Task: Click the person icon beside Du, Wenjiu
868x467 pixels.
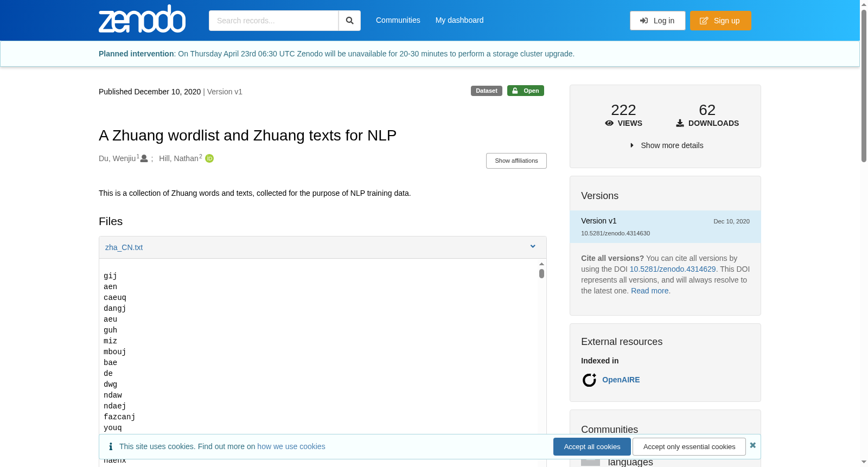Action: 144,158
